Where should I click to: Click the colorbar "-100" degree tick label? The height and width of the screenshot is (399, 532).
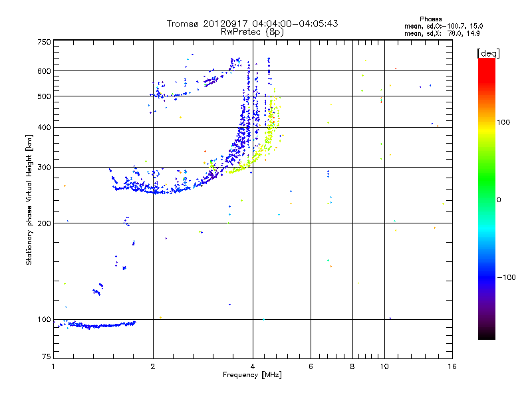pos(506,277)
